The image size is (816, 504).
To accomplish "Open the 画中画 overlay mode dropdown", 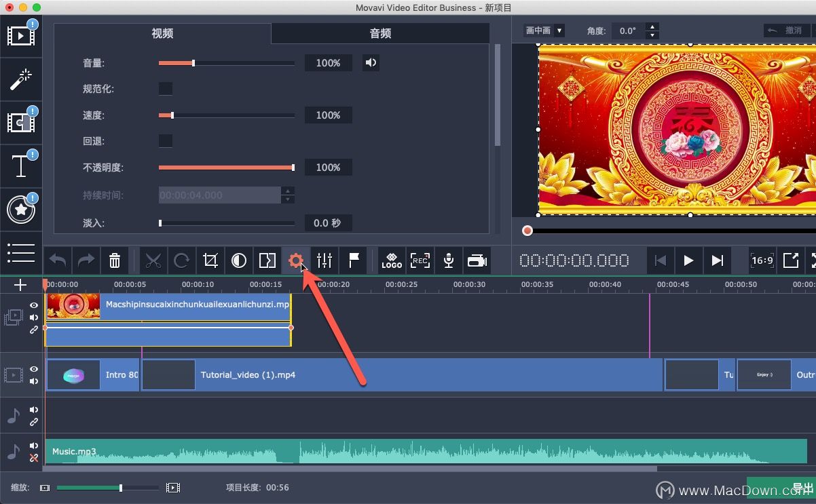I will [x=544, y=31].
